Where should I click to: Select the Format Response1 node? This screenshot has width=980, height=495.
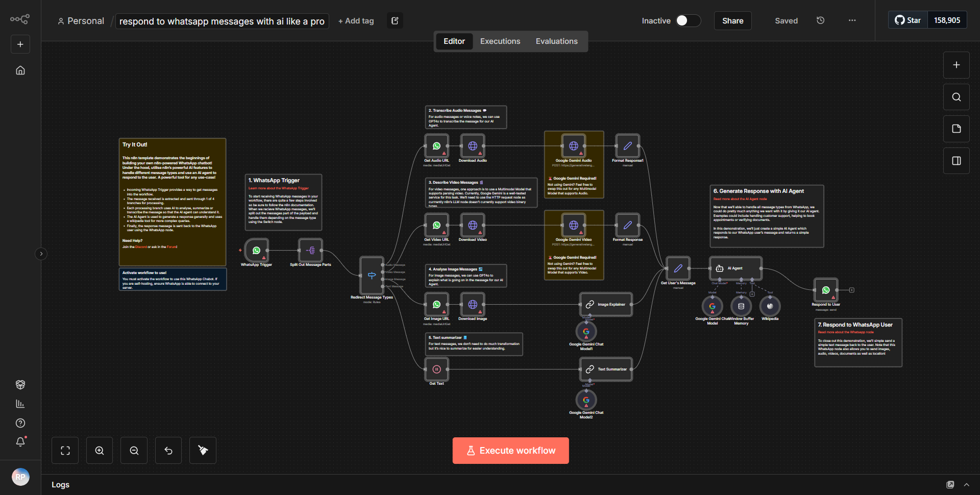point(628,146)
